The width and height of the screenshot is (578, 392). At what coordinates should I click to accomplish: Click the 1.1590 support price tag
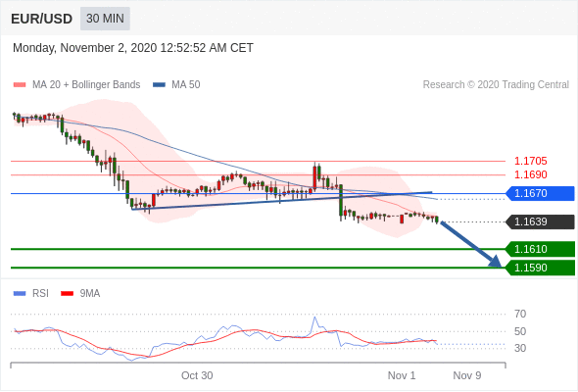pos(540,268)
